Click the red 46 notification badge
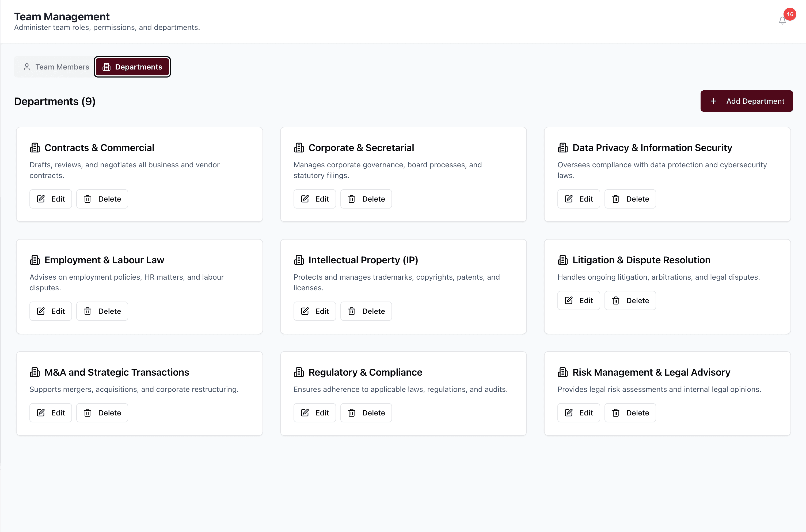 pos(789,14)
